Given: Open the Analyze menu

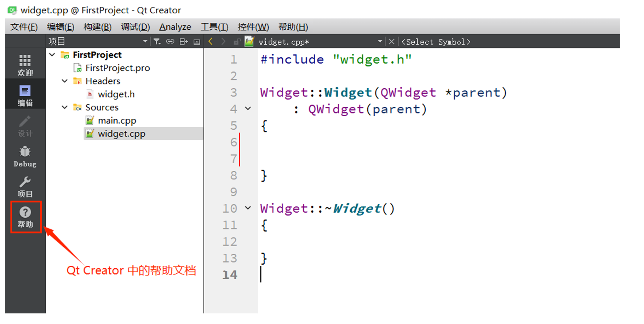Looking at the screenshot, I should [175, 27].
